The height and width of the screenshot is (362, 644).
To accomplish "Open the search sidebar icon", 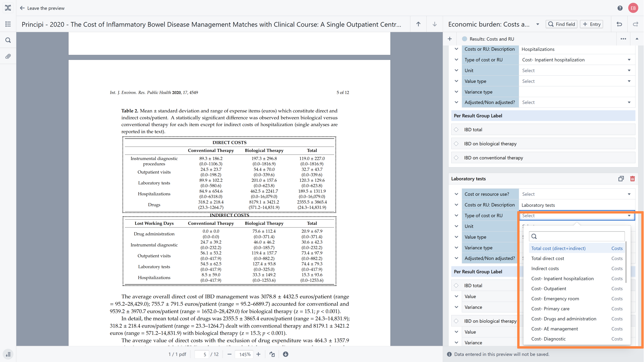I will coord(8,40).
